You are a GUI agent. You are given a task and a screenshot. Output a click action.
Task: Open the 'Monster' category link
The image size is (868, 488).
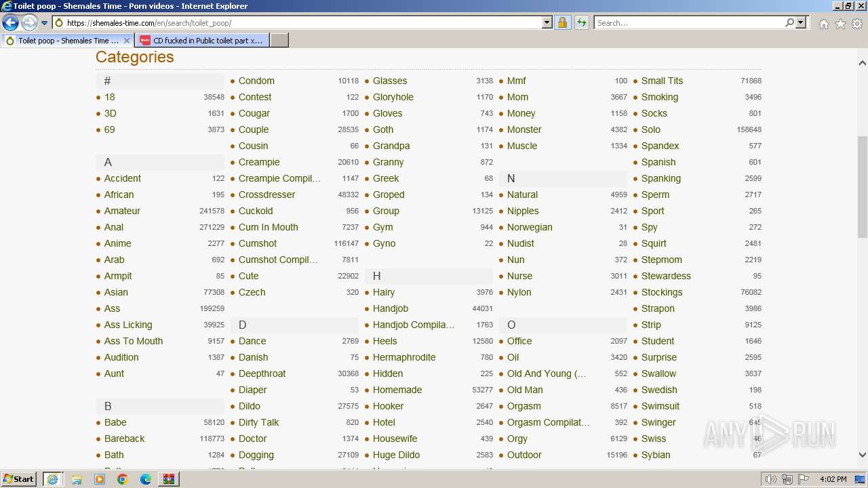point(524,129)
